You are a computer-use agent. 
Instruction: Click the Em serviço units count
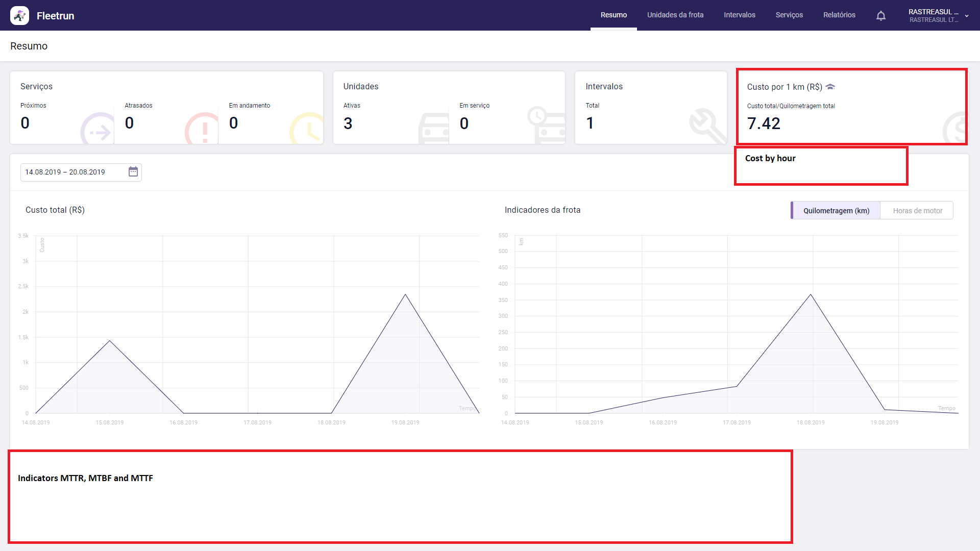(464, 123)
